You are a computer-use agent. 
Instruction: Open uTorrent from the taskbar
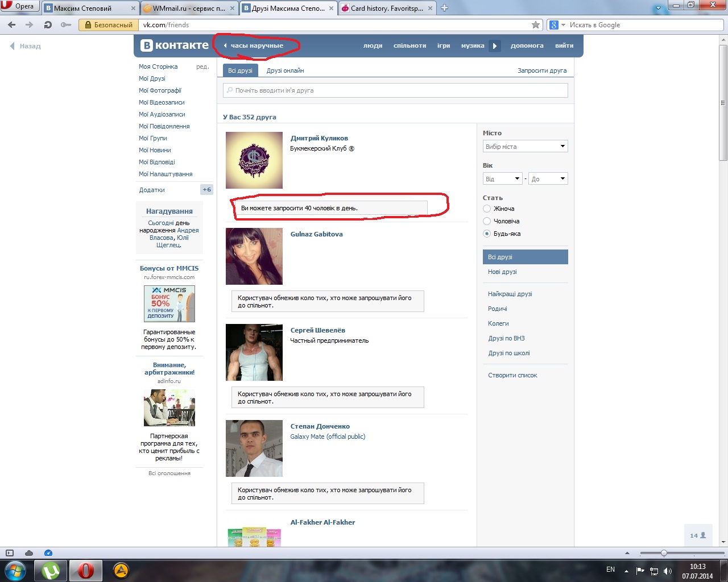point(51,570)
